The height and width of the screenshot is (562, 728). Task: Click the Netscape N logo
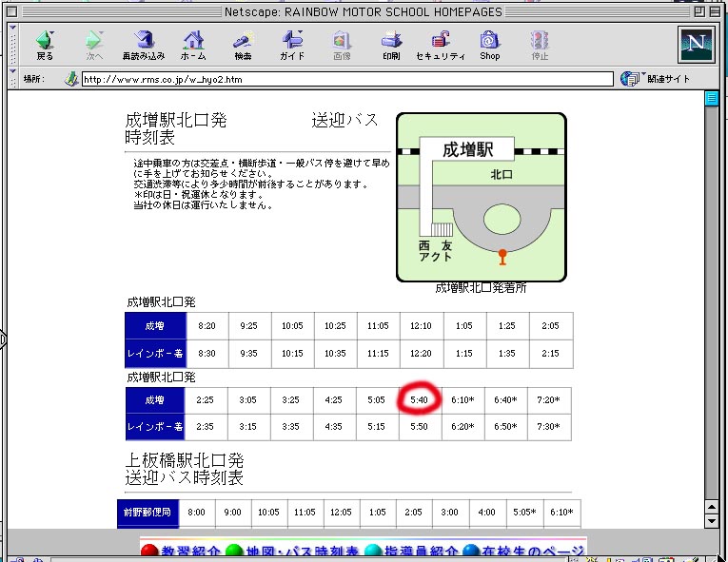coord(696,45)
